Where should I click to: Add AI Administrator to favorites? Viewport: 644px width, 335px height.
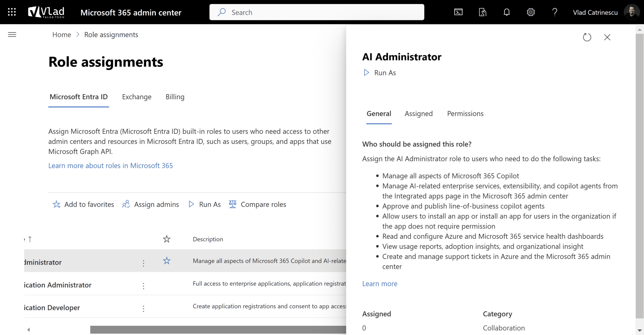tap(83, 204)
